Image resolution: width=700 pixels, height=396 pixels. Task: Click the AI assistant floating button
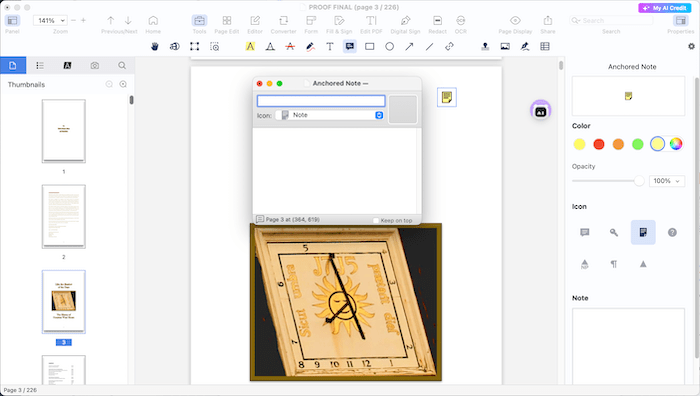[x=541, y=111]
